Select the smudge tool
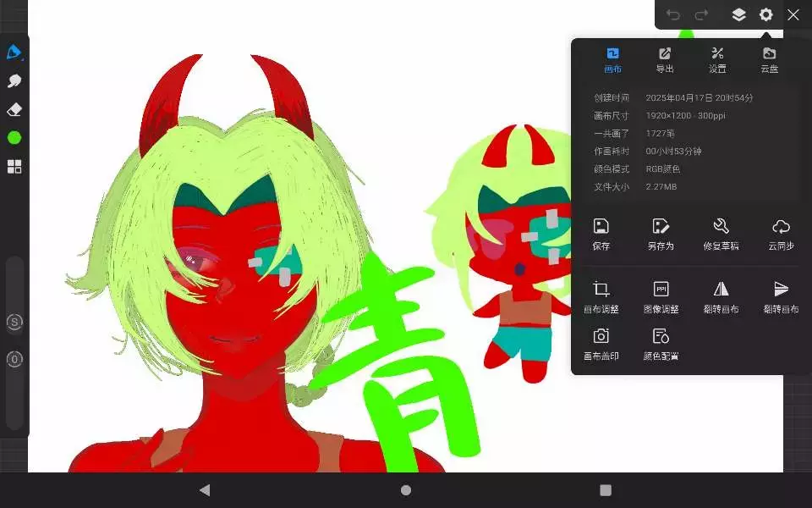The height and width of the screenshot is (508, 812). click(x=14, y=81)
